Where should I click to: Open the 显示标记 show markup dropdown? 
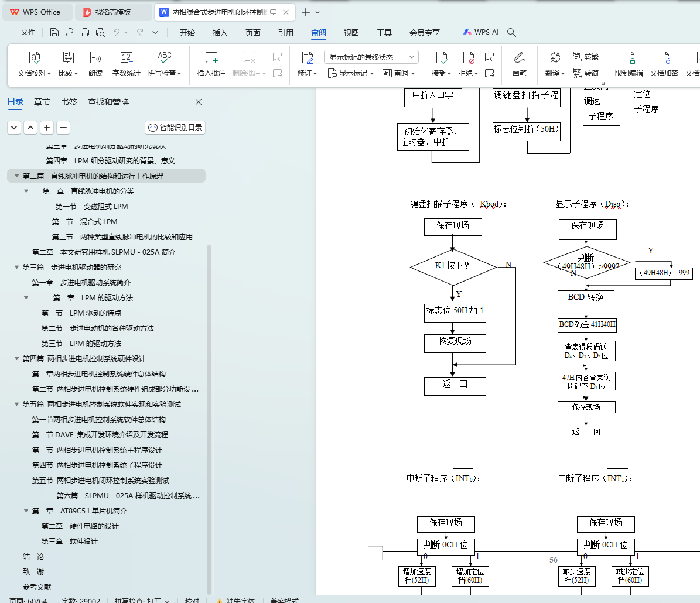(x=350, y=73)
